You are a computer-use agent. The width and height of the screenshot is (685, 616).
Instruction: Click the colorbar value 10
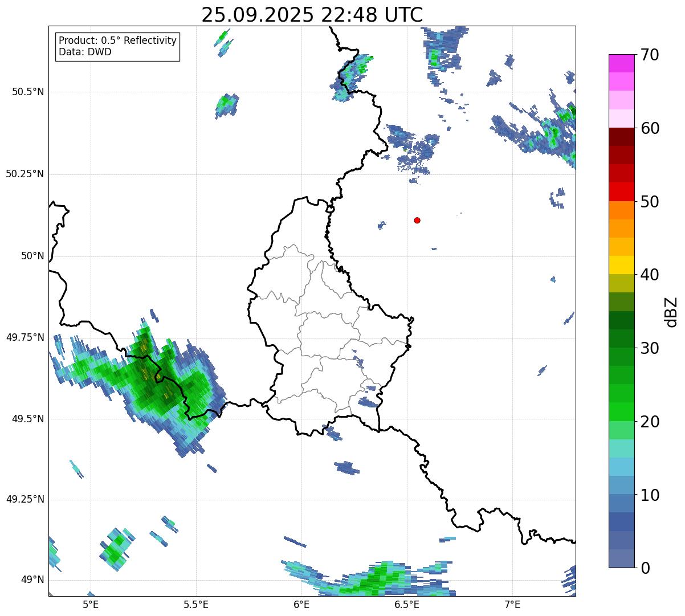(650, 495)
